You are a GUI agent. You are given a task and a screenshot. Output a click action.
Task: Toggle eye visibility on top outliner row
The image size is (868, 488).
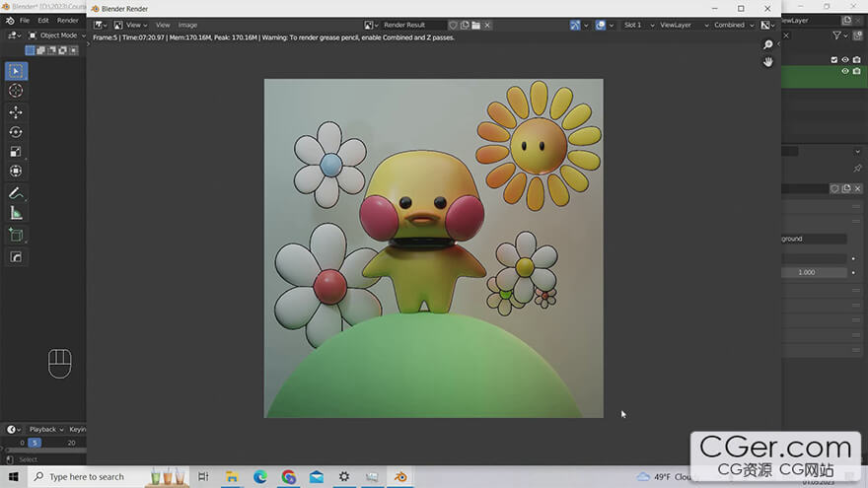click(845, 60)
